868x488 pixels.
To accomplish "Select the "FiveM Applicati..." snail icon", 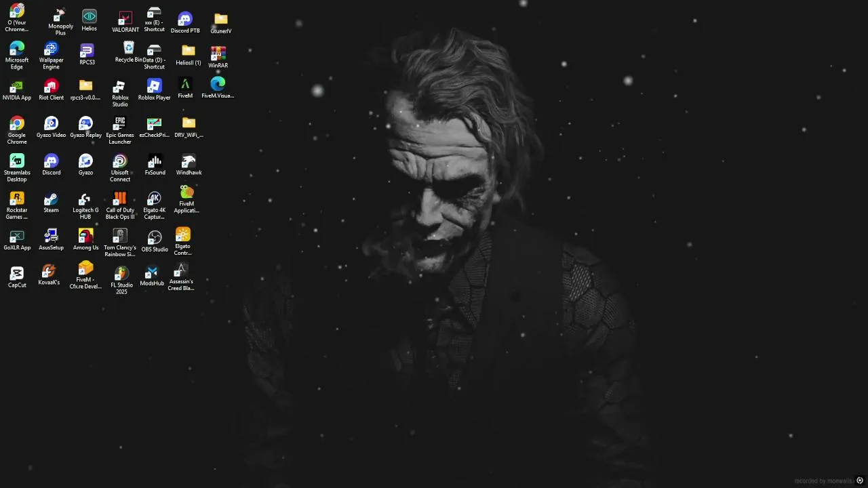I will tap(186, 199).
